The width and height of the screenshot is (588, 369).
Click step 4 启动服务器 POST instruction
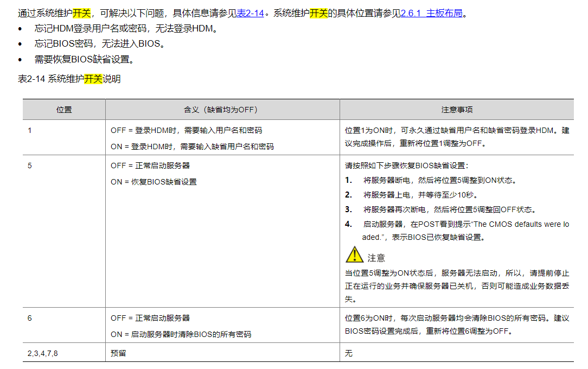(x=457, y=231)
